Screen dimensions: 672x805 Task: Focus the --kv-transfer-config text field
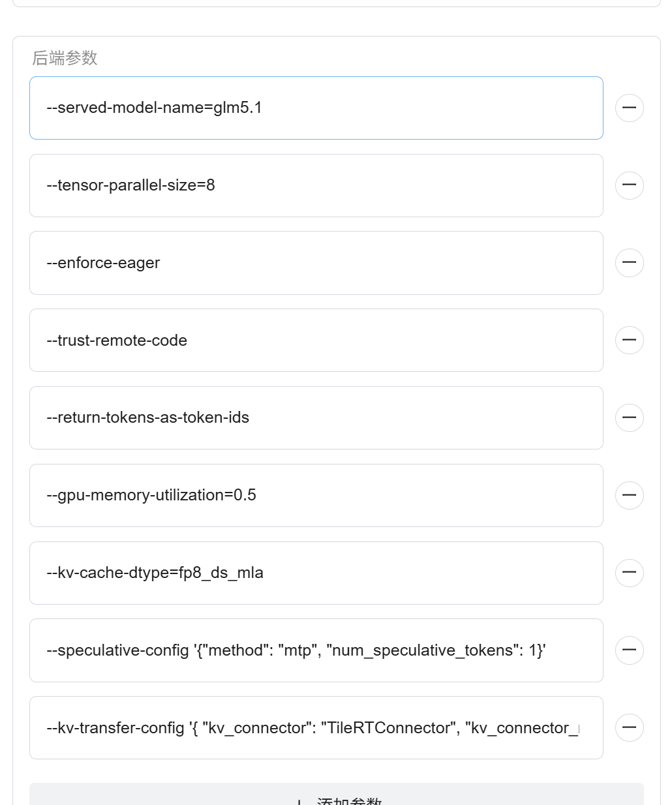pos(316,727)
